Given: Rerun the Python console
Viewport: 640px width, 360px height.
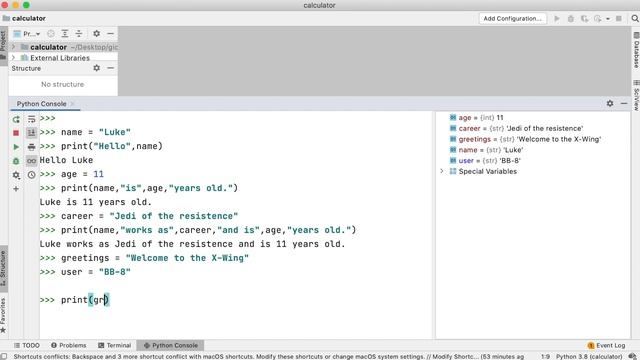Looking at the screenshot, I should pyautogui.click(x=16, y=119).
